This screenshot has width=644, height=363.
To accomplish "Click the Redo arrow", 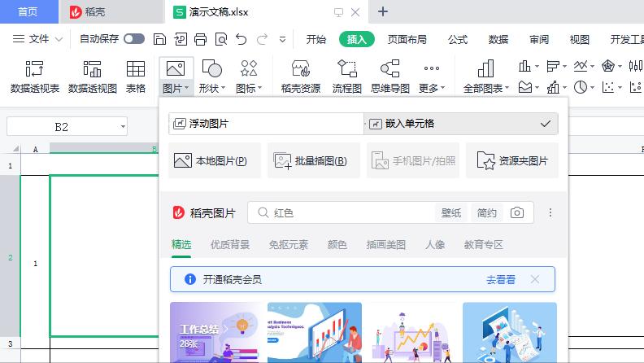I will 262,39.
